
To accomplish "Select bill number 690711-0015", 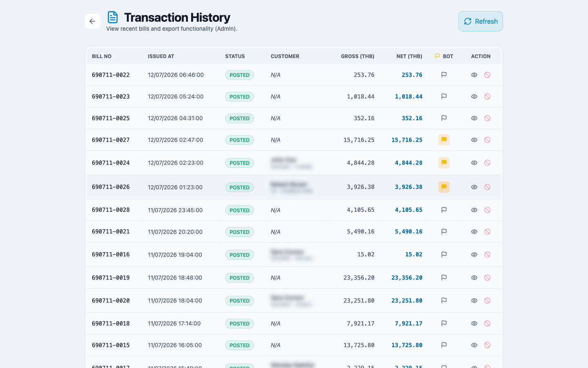I will click(x=111, y=345).
